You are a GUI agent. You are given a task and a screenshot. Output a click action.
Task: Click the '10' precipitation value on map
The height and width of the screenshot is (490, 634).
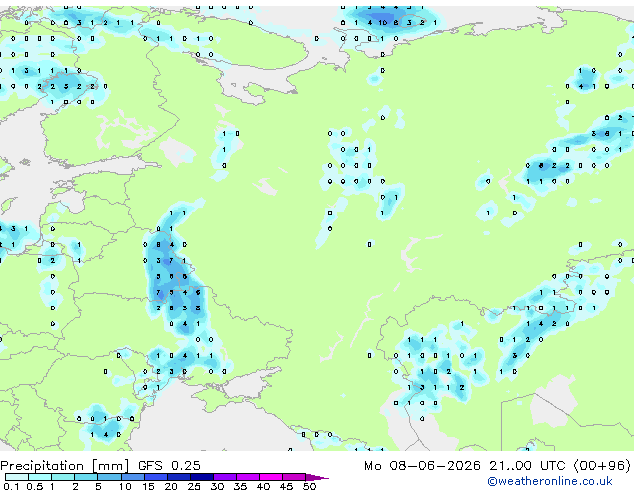(383, 23)
